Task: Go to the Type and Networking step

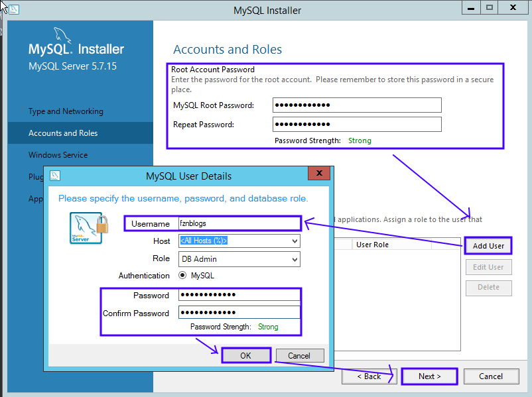Action: coord(66,111)
